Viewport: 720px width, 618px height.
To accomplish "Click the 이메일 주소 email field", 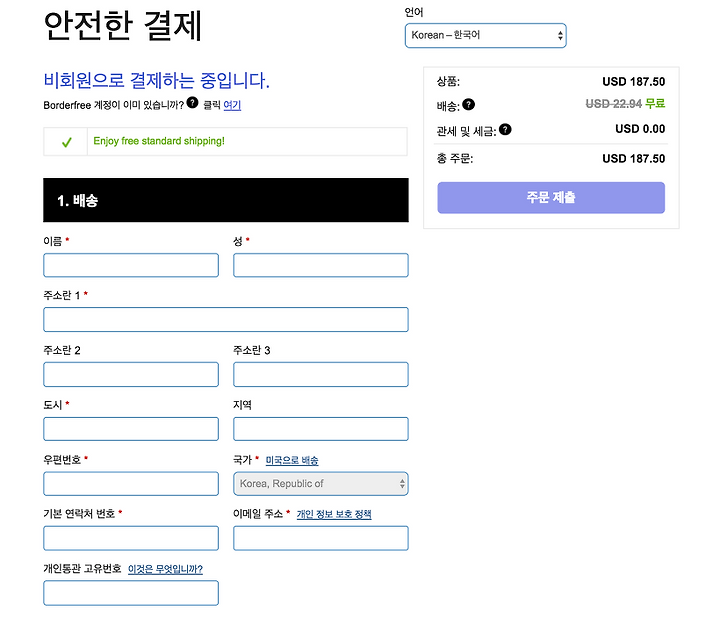I will 321,538.
